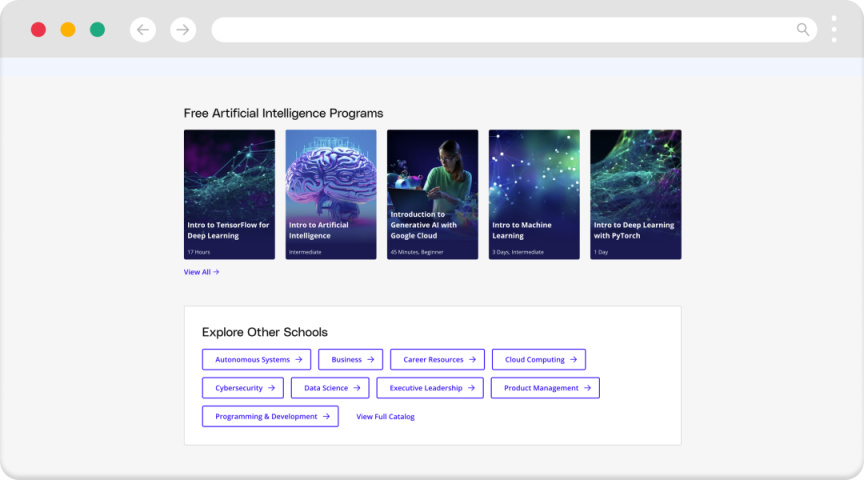Click the View Full Catalog link

click(x=385, y=417)
